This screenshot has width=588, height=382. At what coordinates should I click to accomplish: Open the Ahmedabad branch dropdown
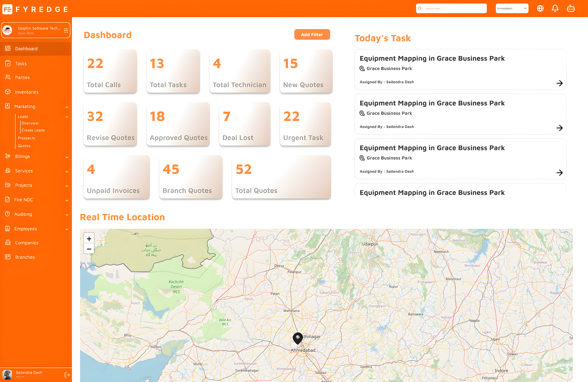tap(512, 8)
